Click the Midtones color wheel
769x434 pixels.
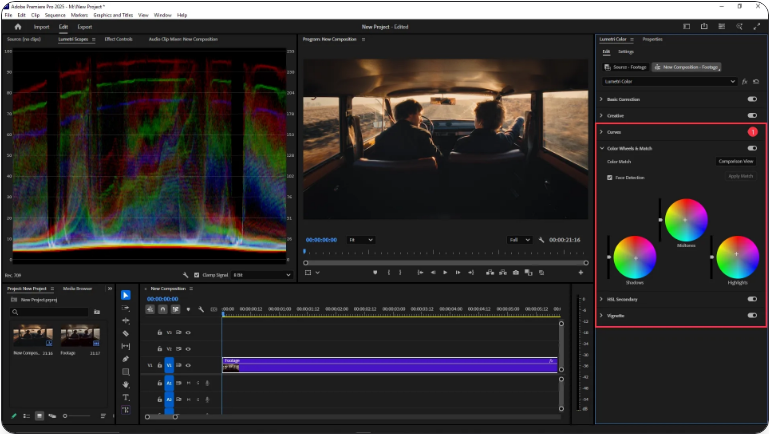pyautogui.click(x=686, y=220)
